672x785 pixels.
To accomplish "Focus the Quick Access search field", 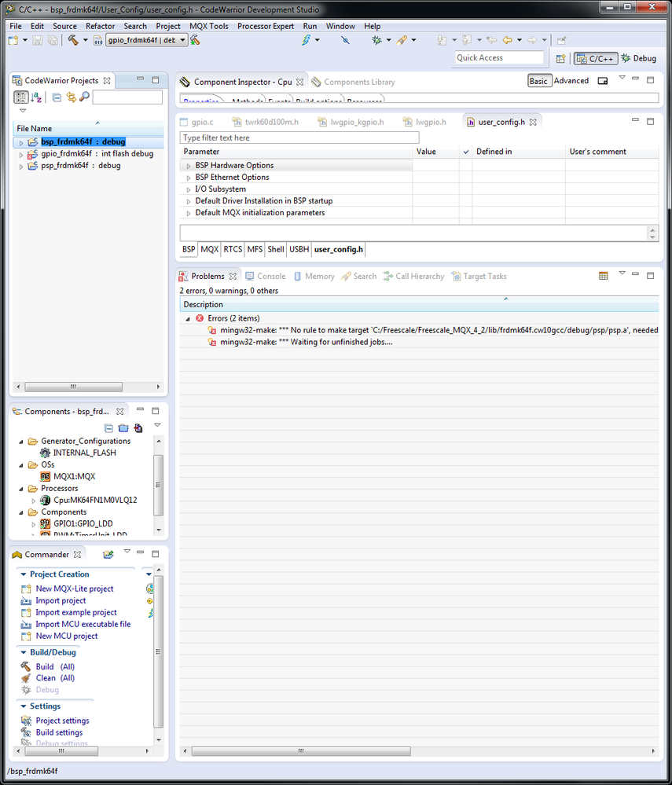I will point(499,57).
